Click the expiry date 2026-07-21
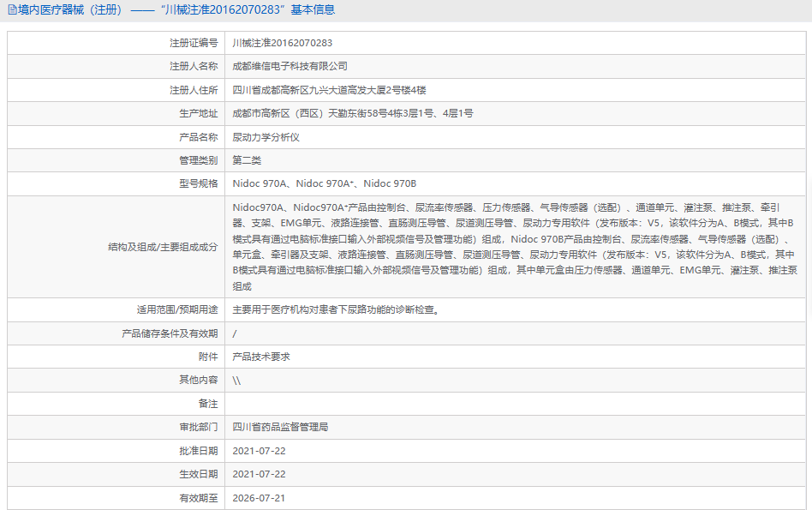This screenshot has height=510, width=812. [259, 498]
